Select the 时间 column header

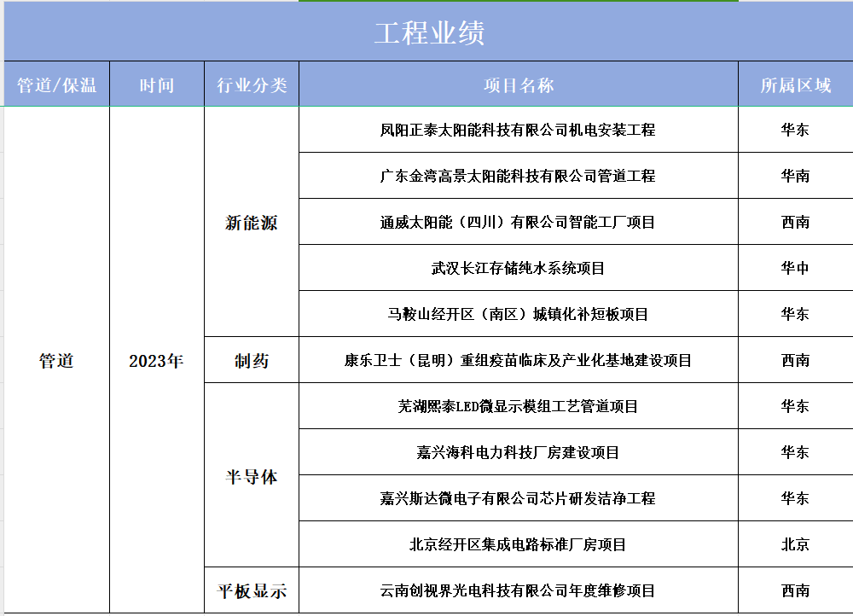(x=157, y=85)
